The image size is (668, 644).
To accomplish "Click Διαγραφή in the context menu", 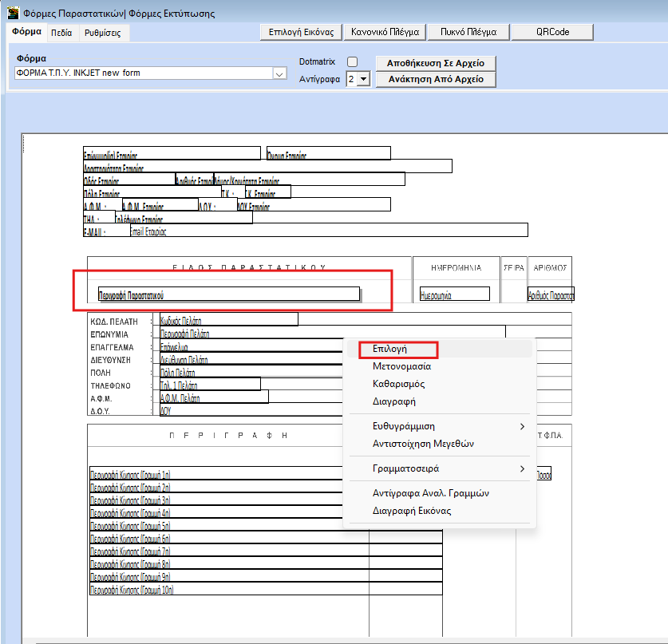I will click(393, 401).
